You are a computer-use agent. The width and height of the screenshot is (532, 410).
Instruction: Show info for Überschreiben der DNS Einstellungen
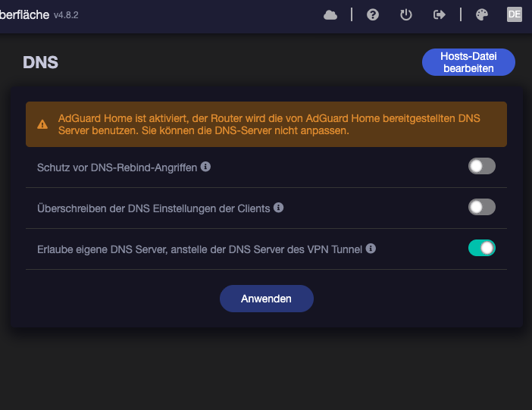coord(279,207)
